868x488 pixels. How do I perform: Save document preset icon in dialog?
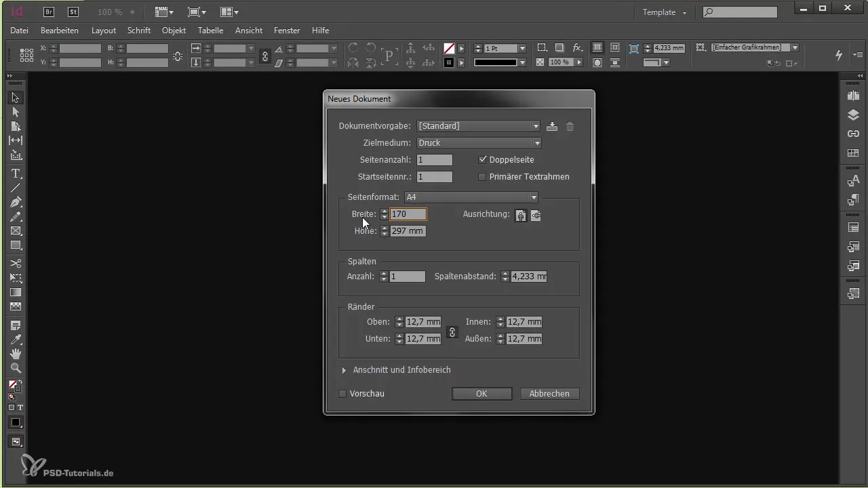552,126
